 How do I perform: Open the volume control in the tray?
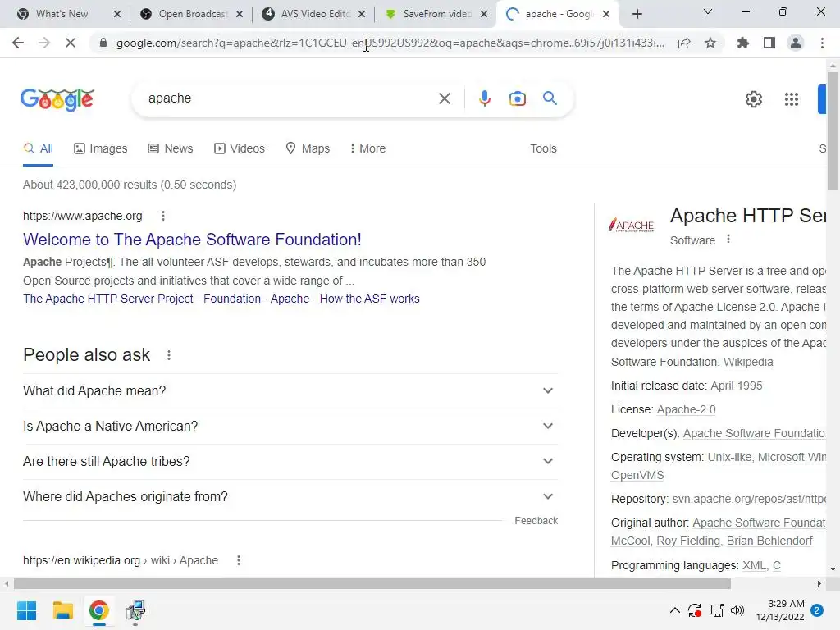[737, 610]
